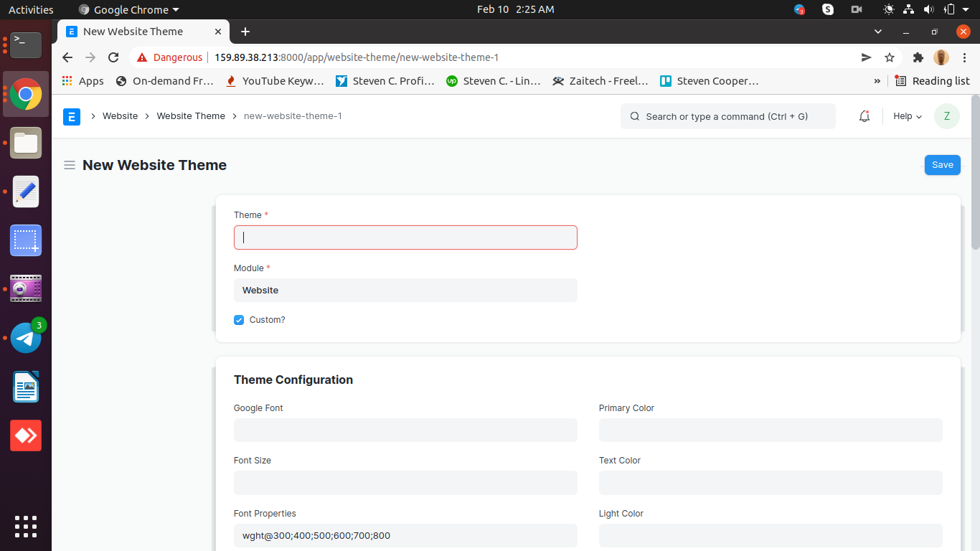Open Telegram from the dock
Viewport: 980px width, 551px height.
[x=25, y=337]
